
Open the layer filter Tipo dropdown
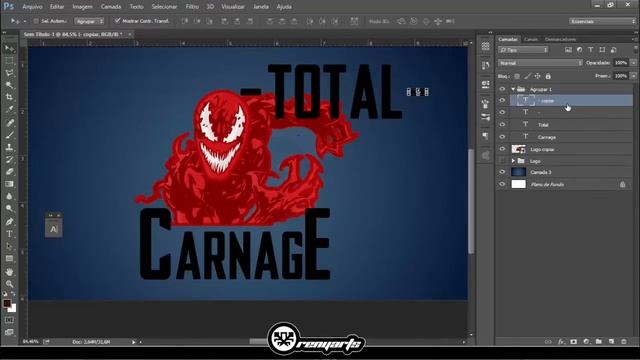coord(523,50)
